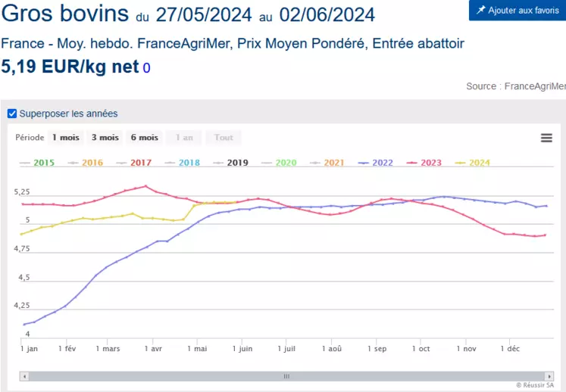Click the Période label
Viewport: 566px width, 392px height.
[x=30, y=138]
